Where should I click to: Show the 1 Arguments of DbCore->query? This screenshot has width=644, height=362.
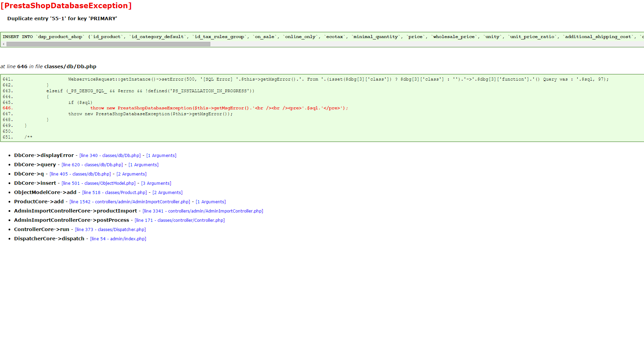click(x=143, y=165)
